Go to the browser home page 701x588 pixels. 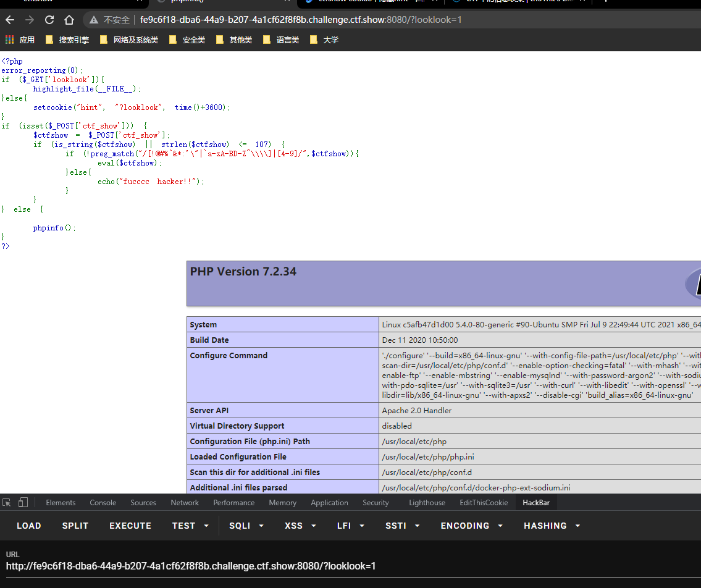point(69,20)
